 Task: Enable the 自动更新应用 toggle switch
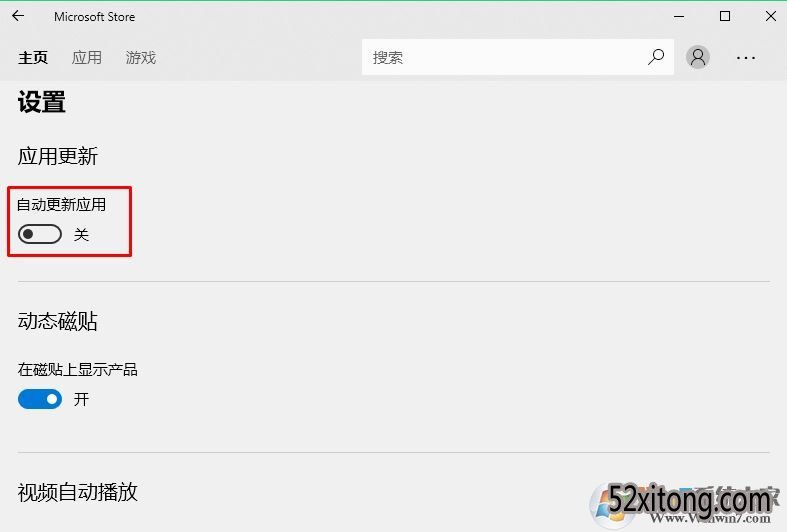tap(40, 234)
